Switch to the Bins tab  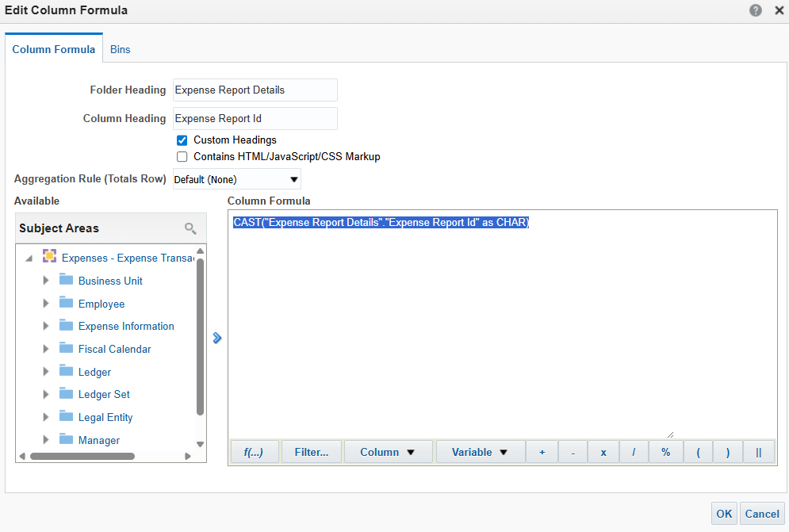click(121, 49)
